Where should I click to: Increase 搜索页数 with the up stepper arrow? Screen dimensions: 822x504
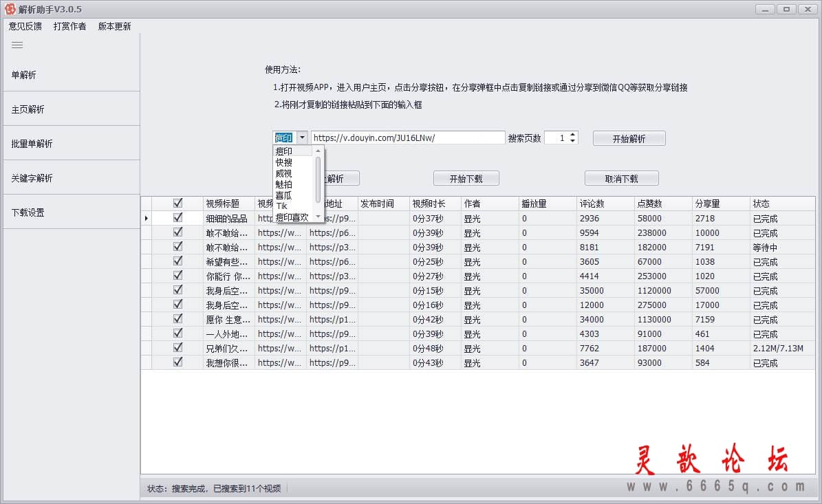click(x=572, y=135)
